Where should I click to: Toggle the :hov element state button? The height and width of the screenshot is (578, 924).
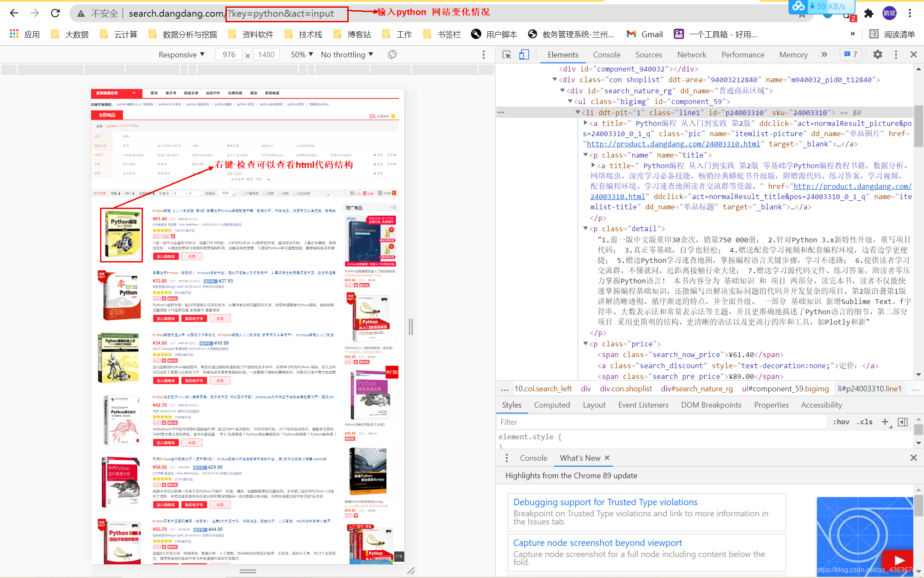click(x=841, y=422)
